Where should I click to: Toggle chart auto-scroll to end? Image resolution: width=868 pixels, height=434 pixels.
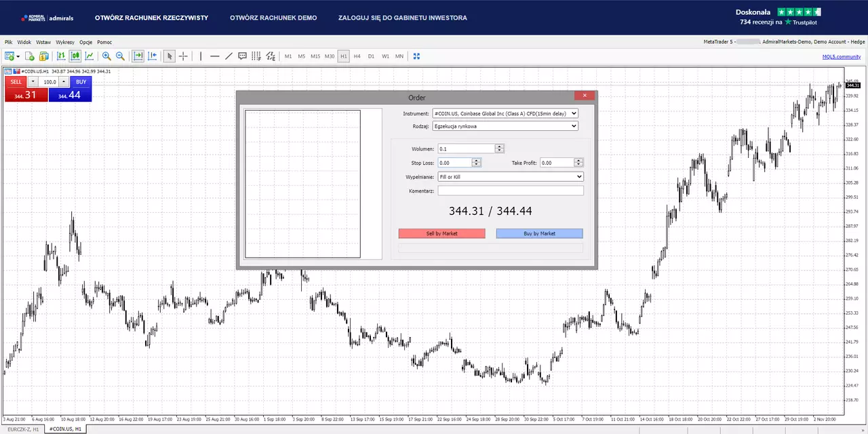pyautogui.click(x=138, y=56)
